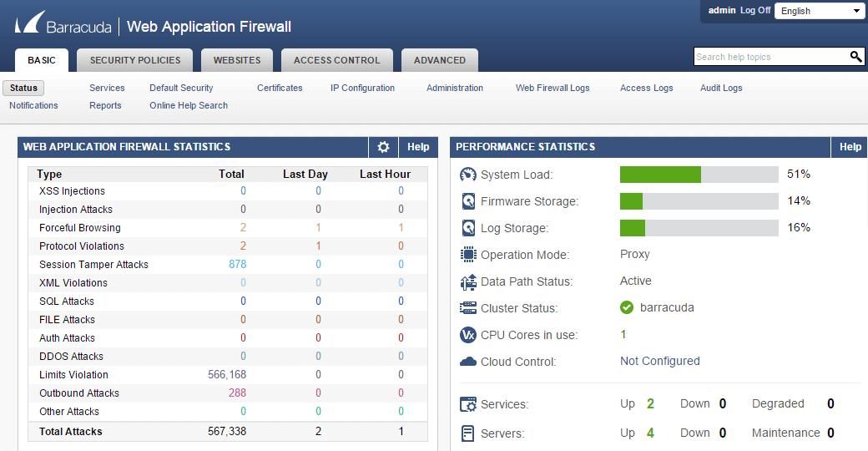
Task: Click the Services gear-window icon
Action: coord(467,404)
